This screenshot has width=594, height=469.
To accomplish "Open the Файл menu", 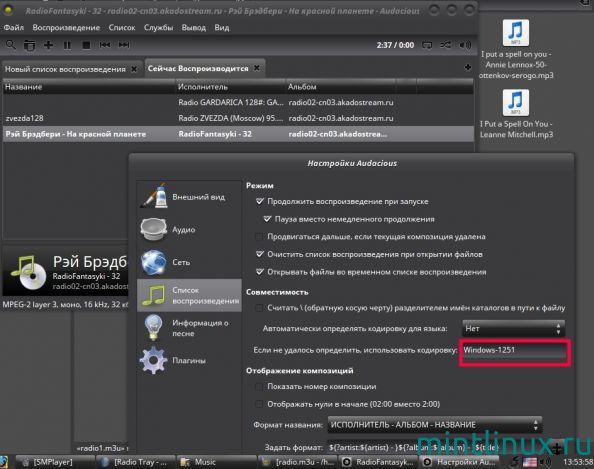I will tap(14, 28).
